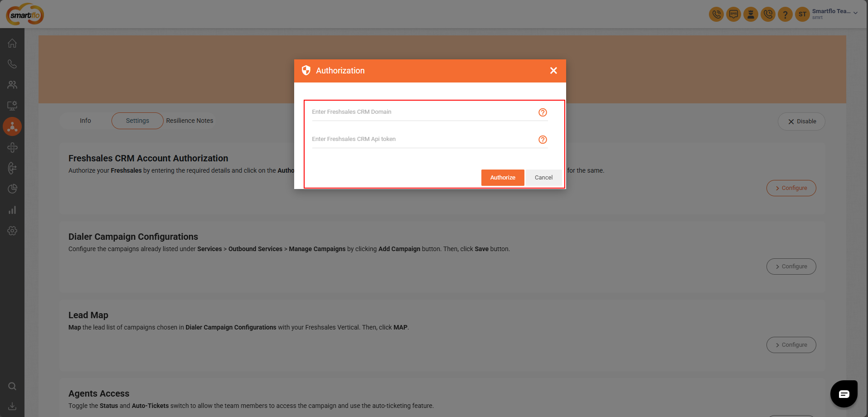Close the Authorization dialog
Screen dimensions: 868x417
coord(553,70)
